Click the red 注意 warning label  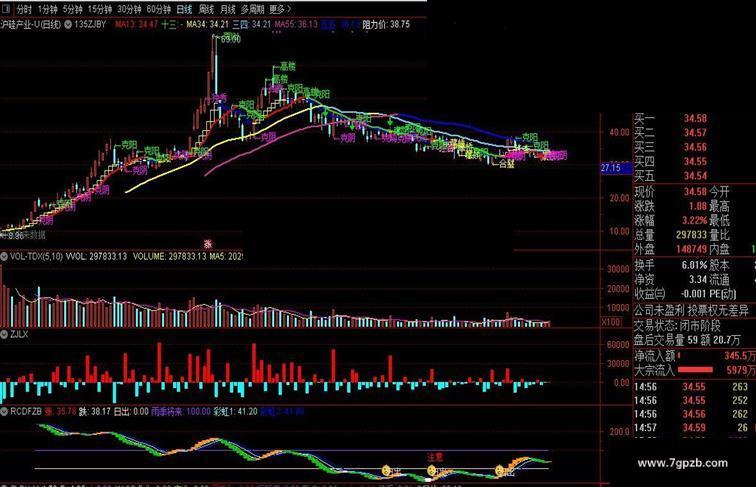point(435,457)
